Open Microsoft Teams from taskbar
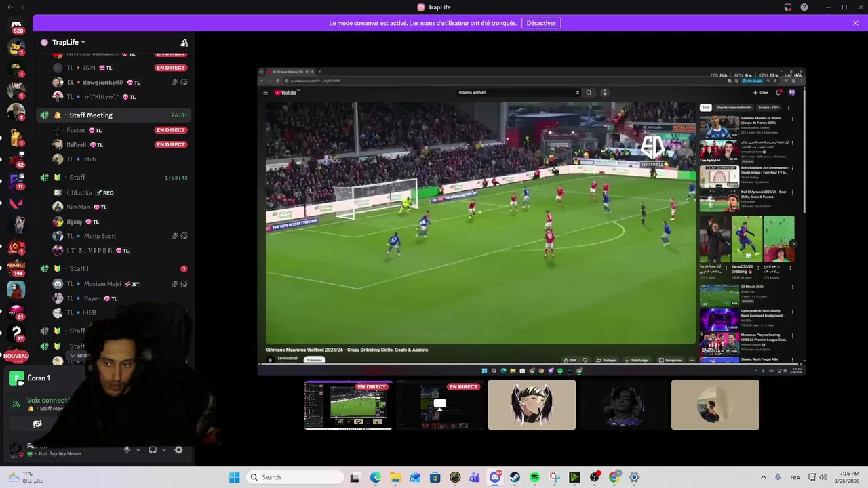The image size is (868, 488). 475,477
